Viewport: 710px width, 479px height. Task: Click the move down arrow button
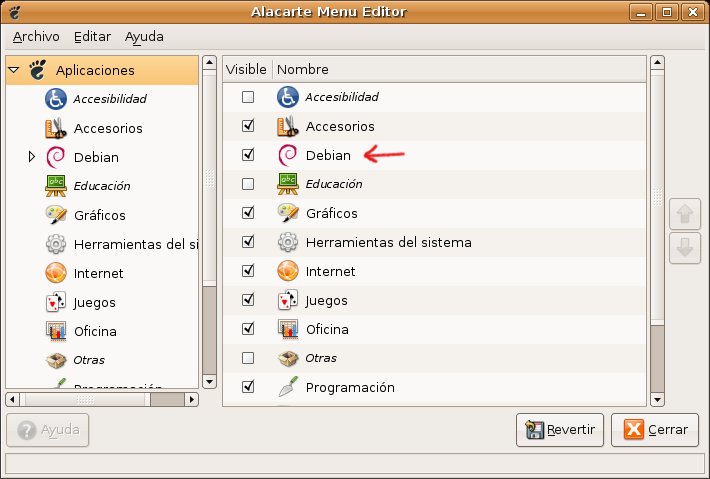[684, 248]
